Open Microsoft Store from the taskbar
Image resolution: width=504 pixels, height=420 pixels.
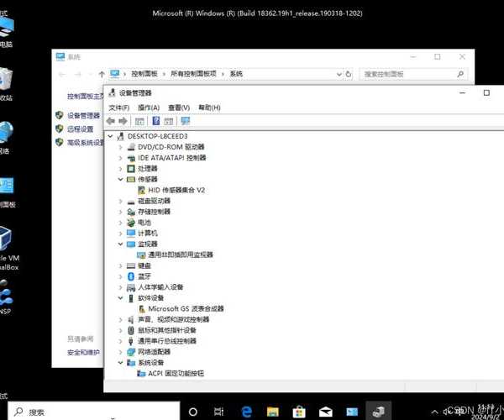[x=299, y=412]
